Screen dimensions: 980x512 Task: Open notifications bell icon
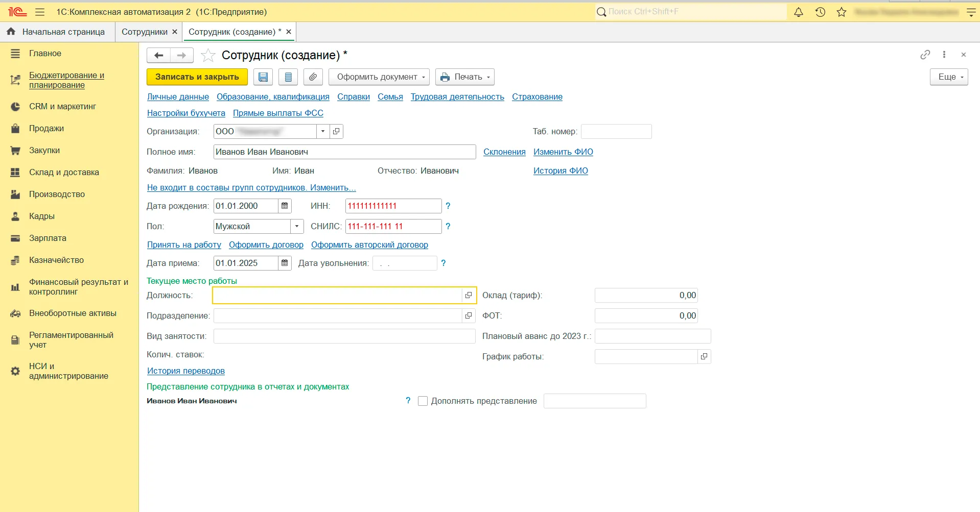pyautogui.click(x=799, y=12)
